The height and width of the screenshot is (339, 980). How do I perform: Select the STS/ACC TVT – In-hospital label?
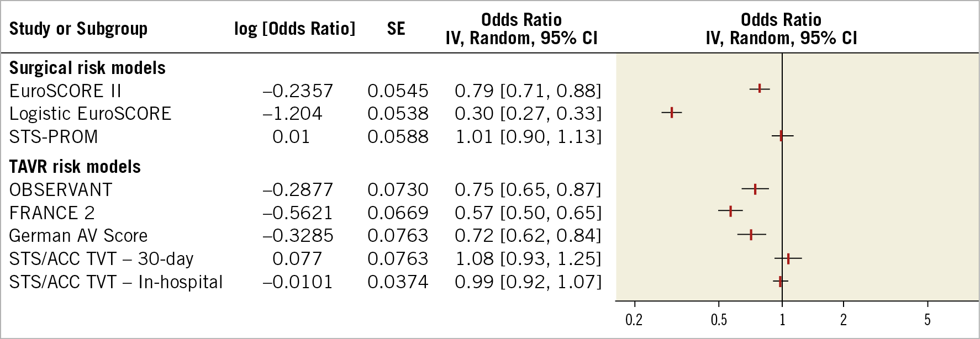(116, 282)
